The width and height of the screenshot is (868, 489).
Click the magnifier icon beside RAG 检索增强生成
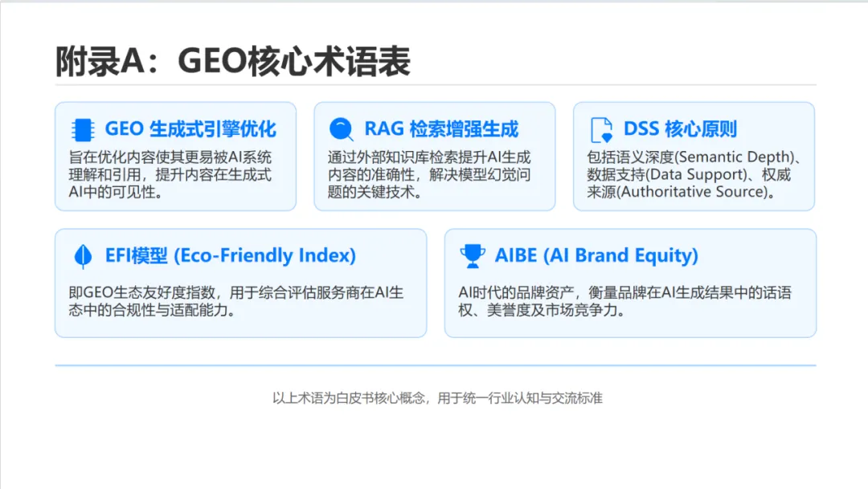coord(341,129)
